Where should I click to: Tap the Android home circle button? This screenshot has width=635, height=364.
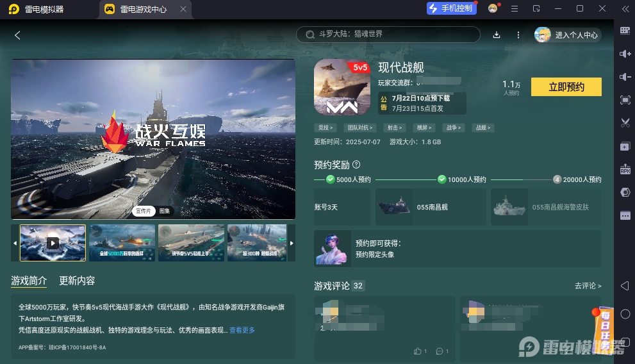coord(625,314)
